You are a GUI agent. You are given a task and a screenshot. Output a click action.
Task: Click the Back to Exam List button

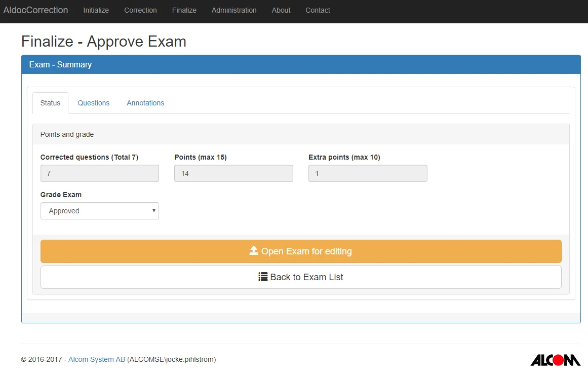pos(301,277)
